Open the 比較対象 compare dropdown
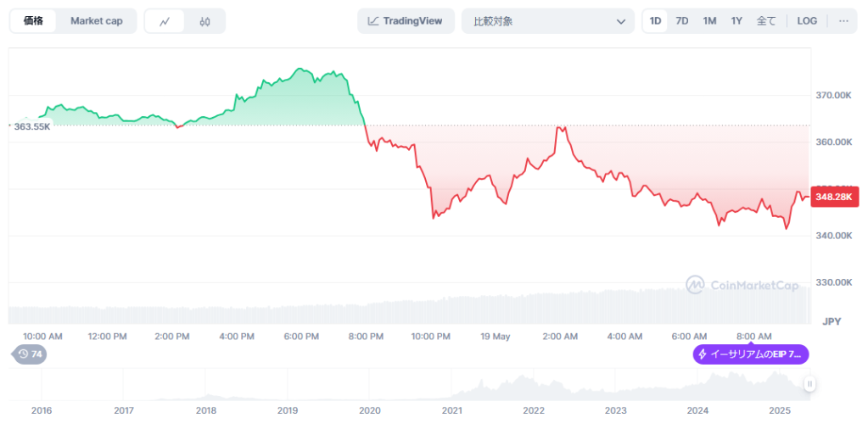 (548, 21)
